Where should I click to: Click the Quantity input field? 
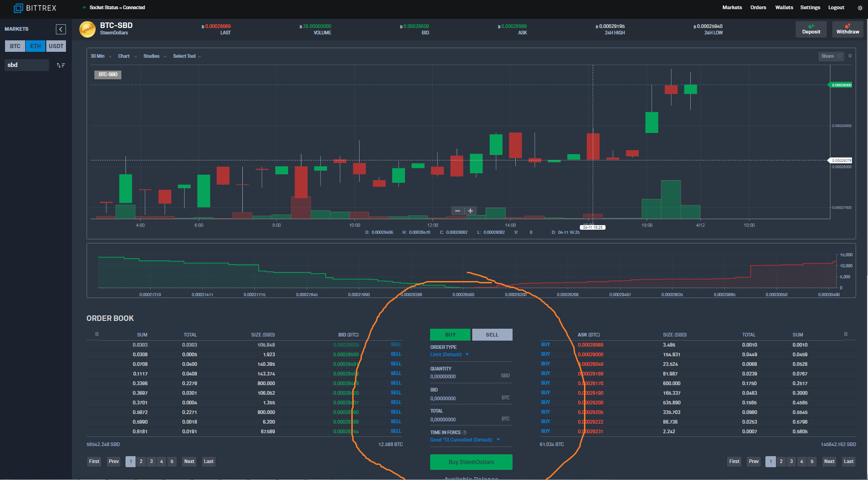tap(471, 376)
